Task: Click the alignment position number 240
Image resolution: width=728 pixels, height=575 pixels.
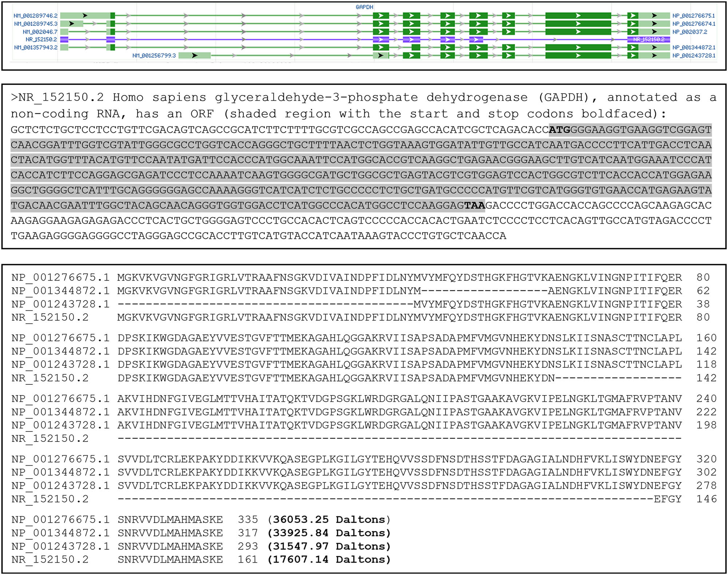Action: pyautogui.click(x=707, y=399)
